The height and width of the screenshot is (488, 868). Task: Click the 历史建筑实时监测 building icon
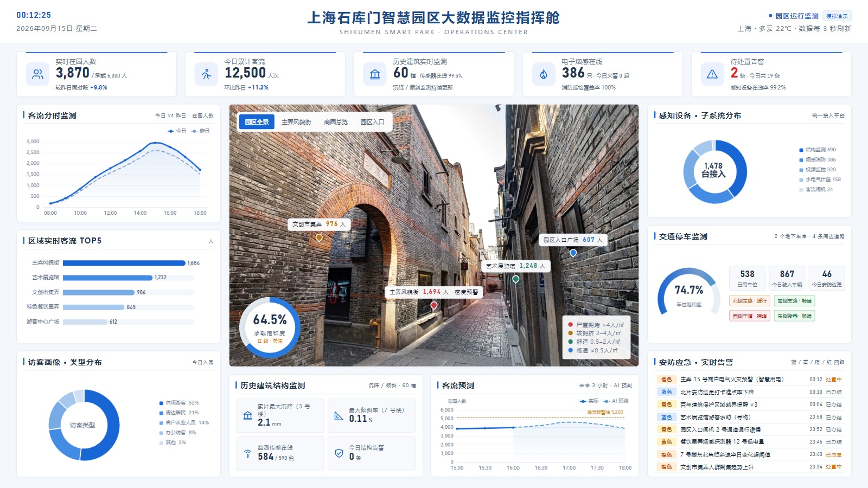[375, 74]
